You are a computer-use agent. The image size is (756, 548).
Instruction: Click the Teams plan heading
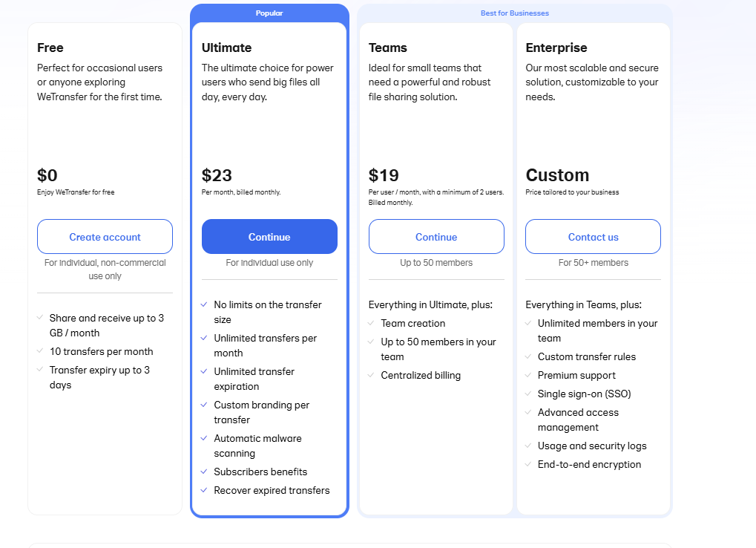point(387,48)
